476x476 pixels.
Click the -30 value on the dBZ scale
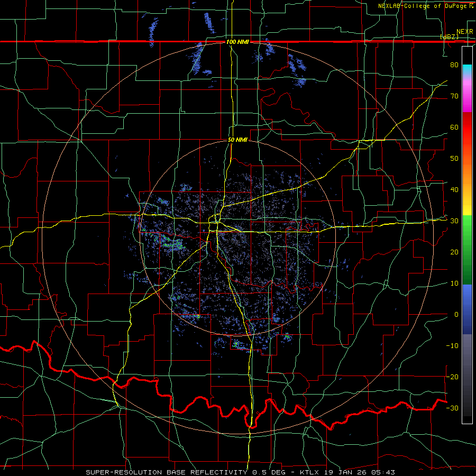pos(452,408)
